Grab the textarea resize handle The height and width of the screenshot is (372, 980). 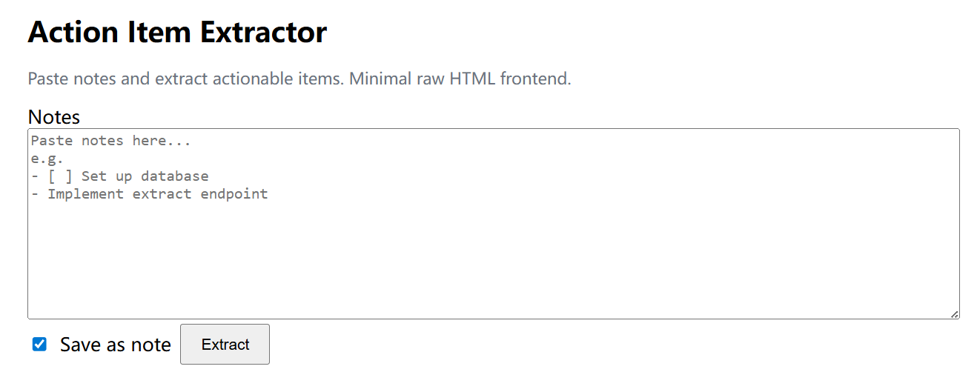point(955,314)
